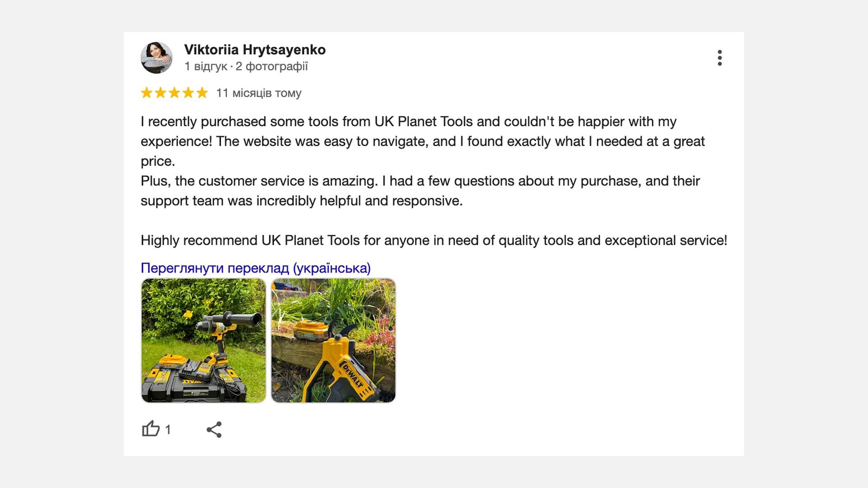Click "1 відгук · 2 фотографії" reviewer stats
The width and height of the screenshot is (868, 488).
tap(246, 66)
